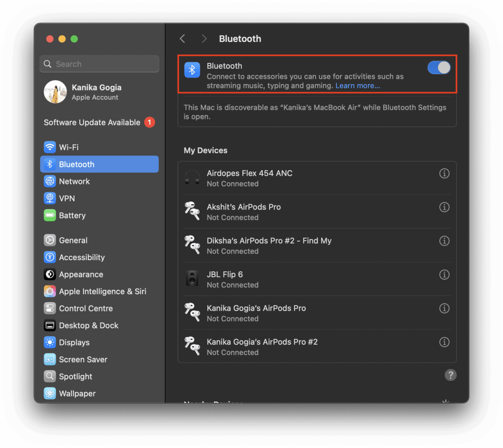
Task: Open the Wallpaper settings icon
Action: (50, 393)
